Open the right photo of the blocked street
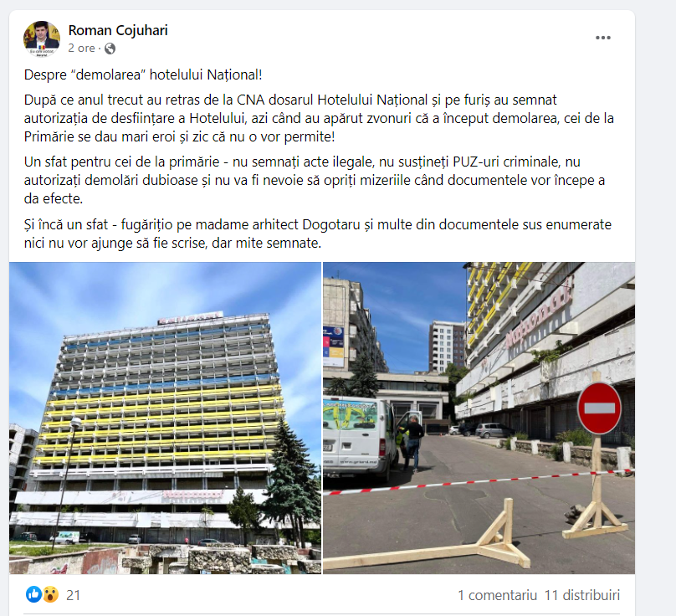Screen dimensions: 676x616 479,418
